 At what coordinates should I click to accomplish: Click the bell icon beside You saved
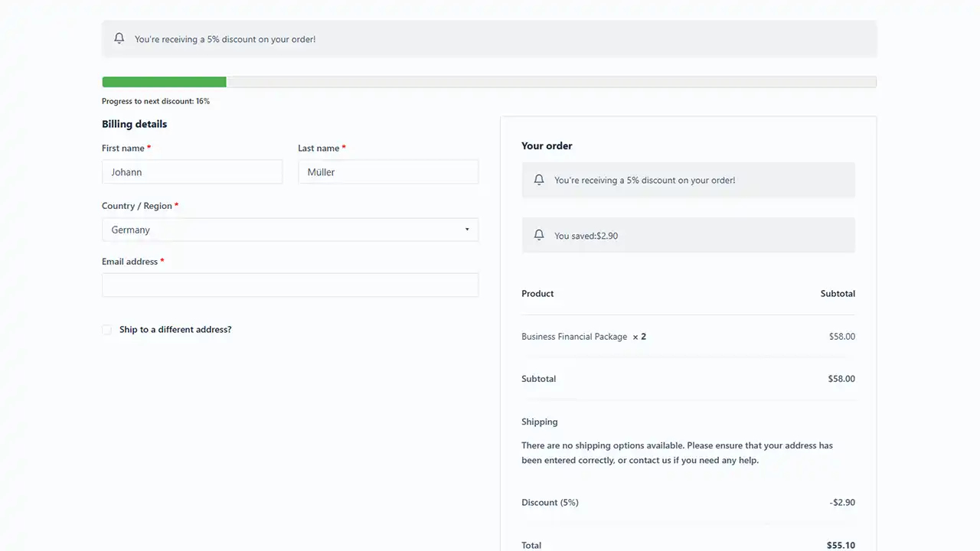tap(539, 235)
